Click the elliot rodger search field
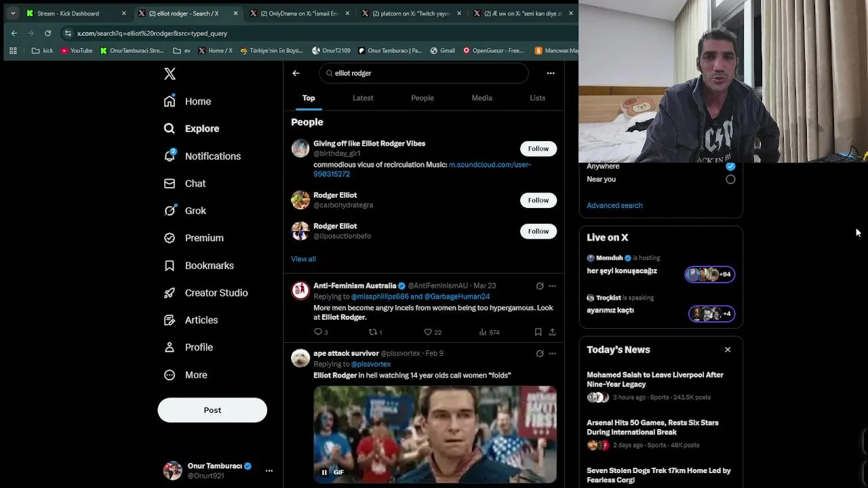 pyautogui.click(x=424, y=73)
